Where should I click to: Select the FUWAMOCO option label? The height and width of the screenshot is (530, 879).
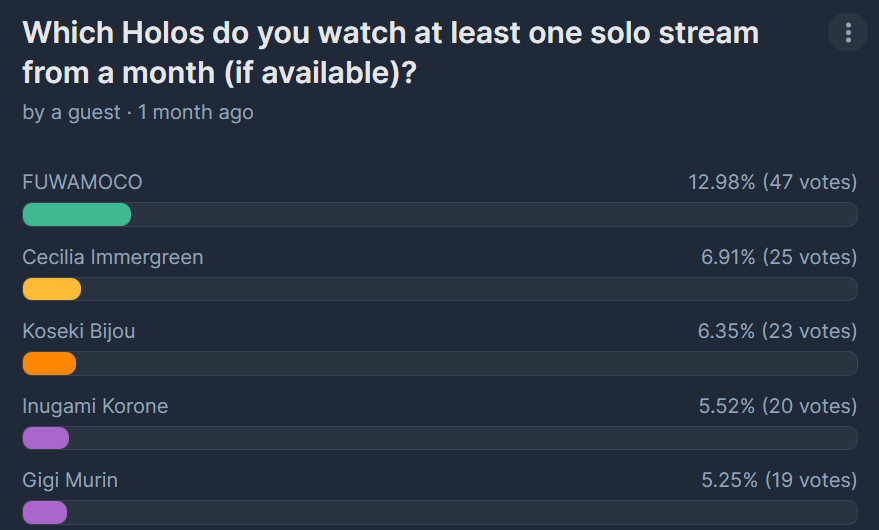tap(82, 182)
